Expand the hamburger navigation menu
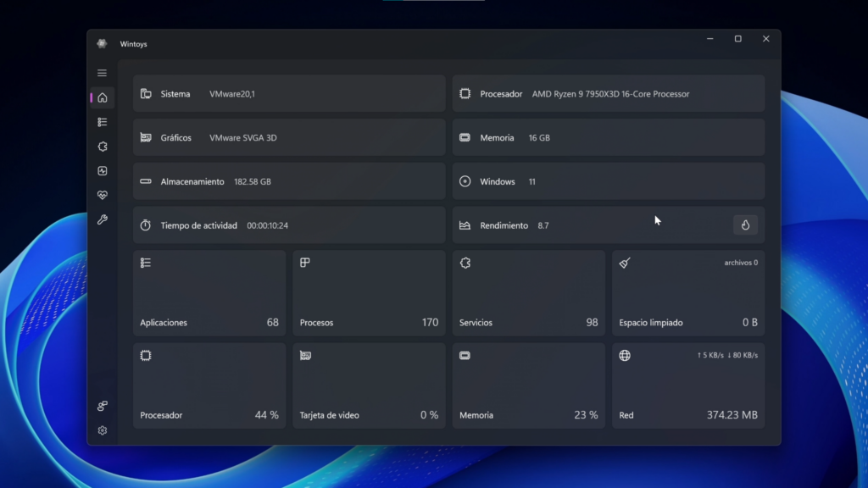This screenshot has height=488, width=868. click(x=102, y=73)
